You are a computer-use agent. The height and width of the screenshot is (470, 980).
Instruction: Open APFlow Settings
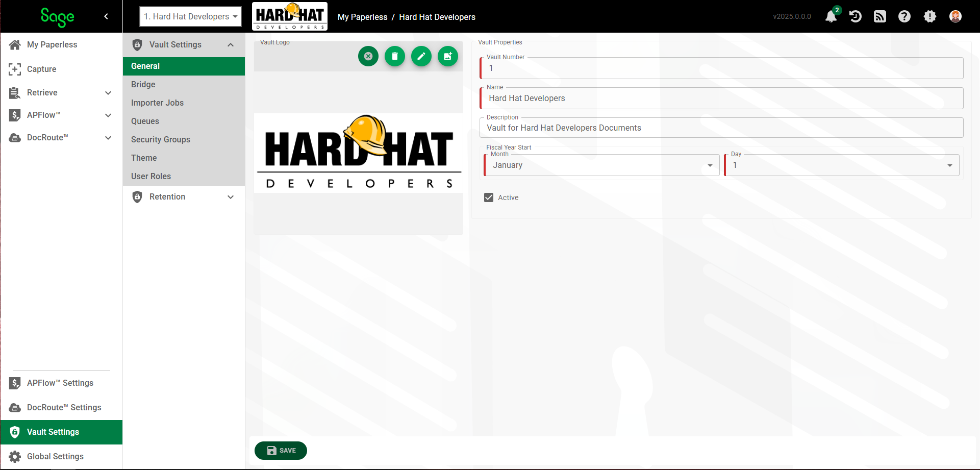coord(61,383)
